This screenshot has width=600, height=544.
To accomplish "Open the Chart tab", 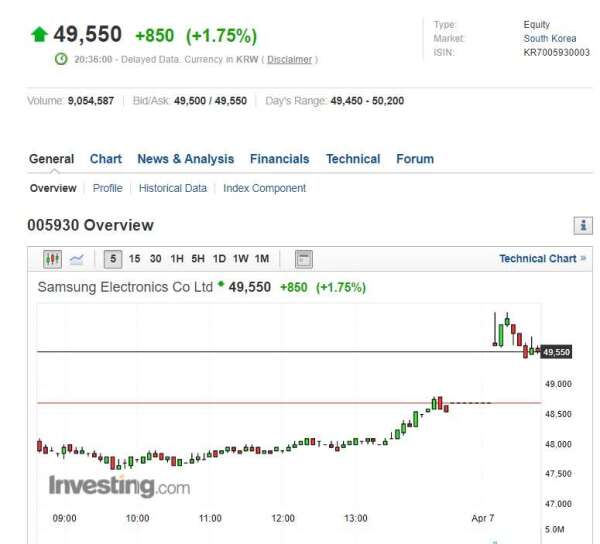I will (x=106, y=159).
